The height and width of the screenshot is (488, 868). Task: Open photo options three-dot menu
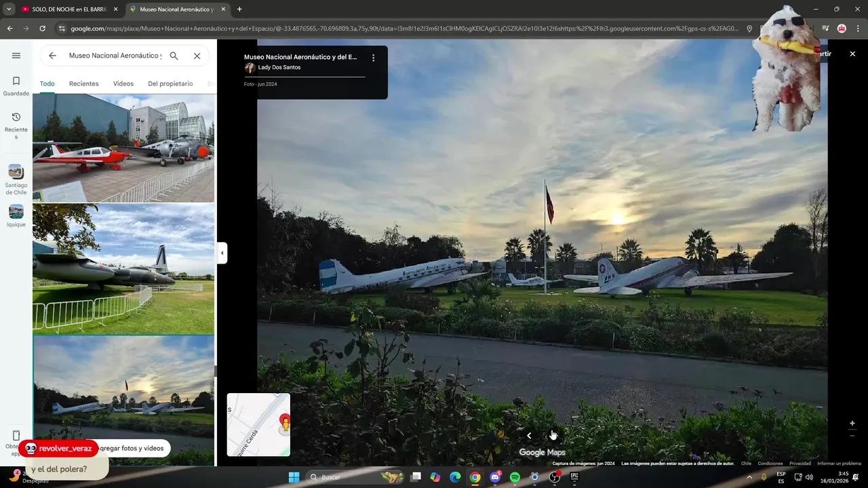click(373, 58)
